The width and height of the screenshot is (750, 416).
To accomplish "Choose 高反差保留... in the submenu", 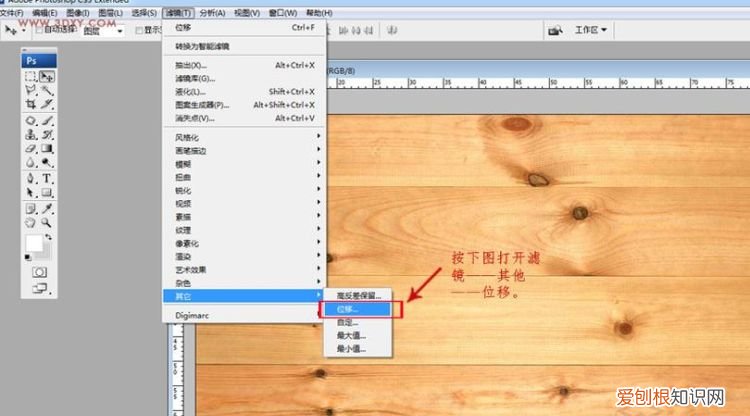I will (x=358, y=296).
